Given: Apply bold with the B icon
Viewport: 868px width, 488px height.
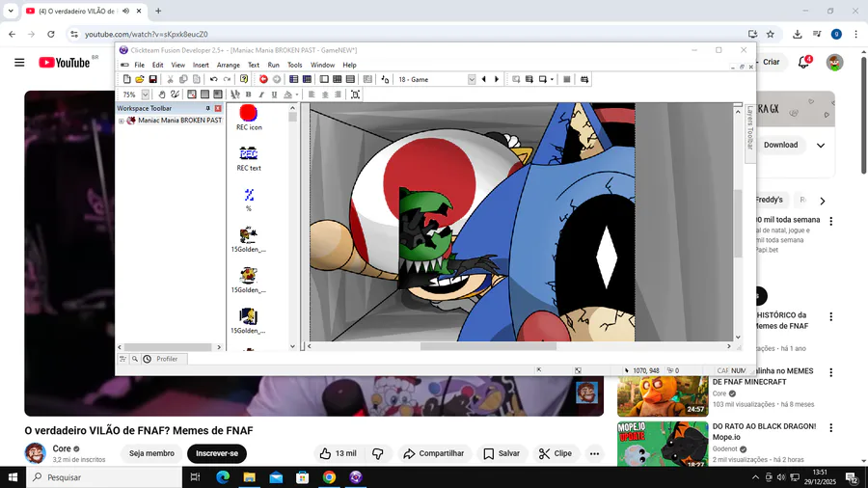Looking at the screenshot, I should pos(249,95).
